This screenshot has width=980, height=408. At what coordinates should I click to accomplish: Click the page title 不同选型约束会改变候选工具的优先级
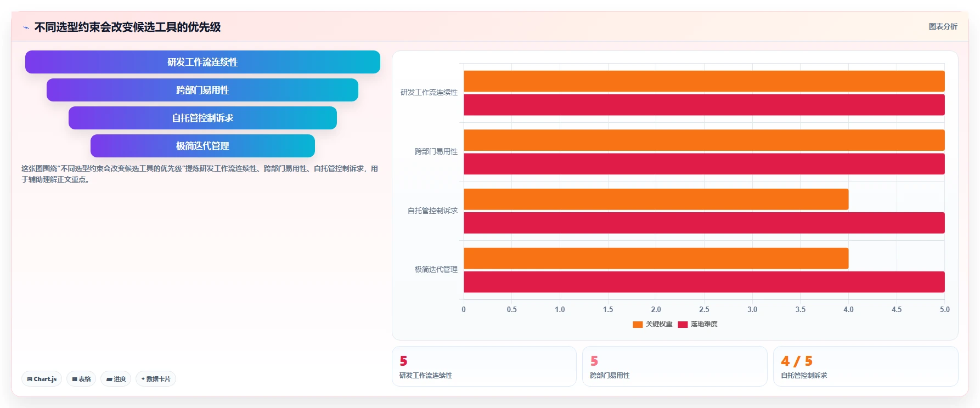127,27
